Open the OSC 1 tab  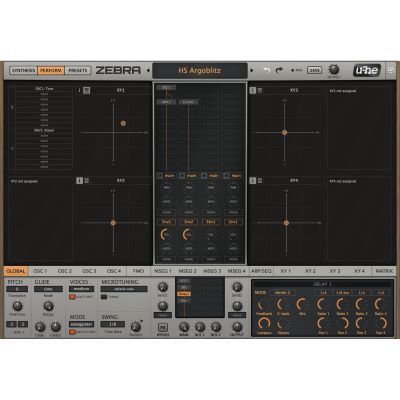click(40, 271)
